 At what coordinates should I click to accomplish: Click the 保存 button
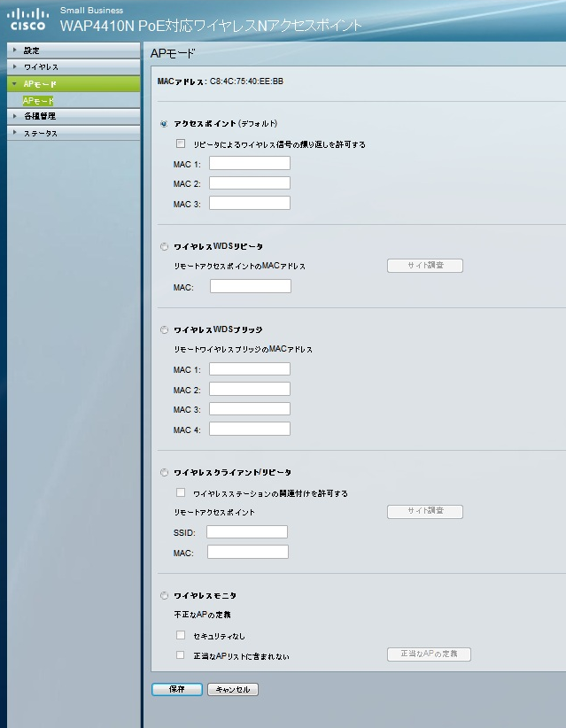pyautogui.click(x=177, y=689)
